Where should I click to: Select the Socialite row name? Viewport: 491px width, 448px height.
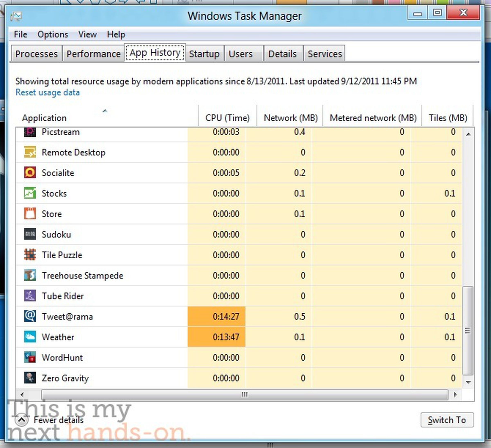[58, 173]
